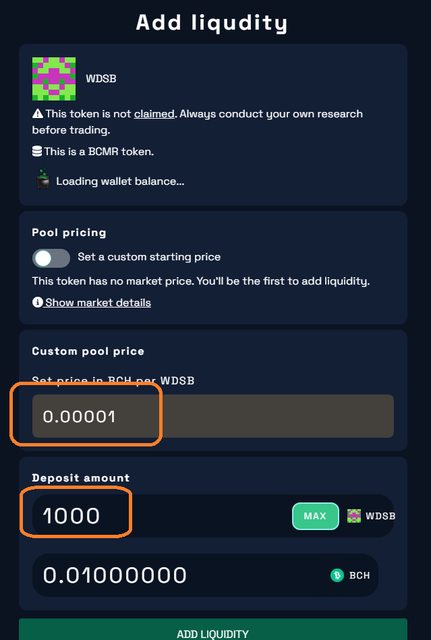
Task: Click the WDSB label next to MAX
Action: (x=380, y=516)
